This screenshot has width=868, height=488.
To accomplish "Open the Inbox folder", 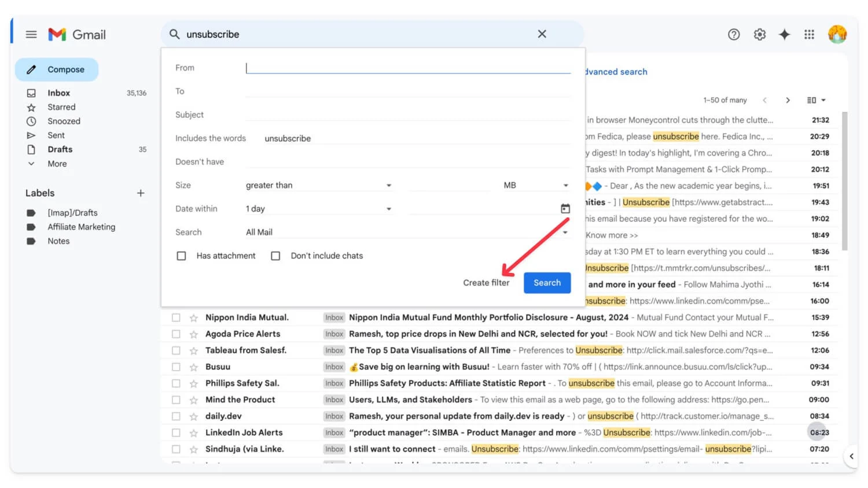I will (59, 93).
